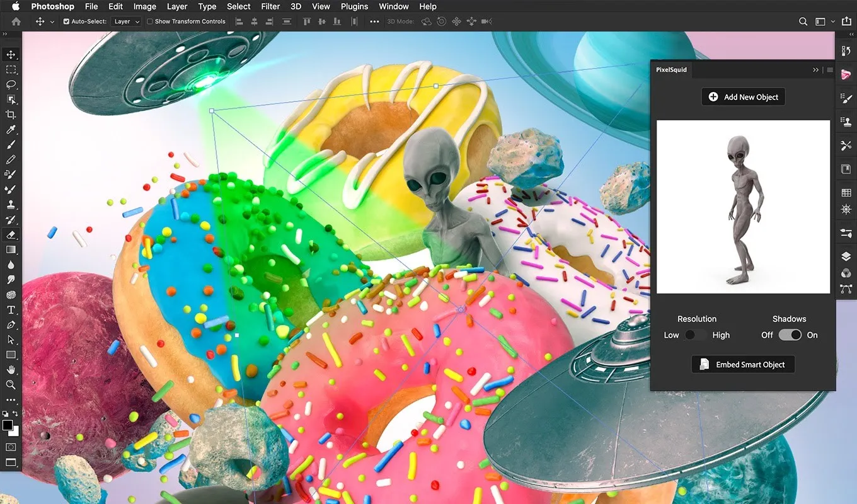Open the Clone Source dock icon

click(846, 122)
